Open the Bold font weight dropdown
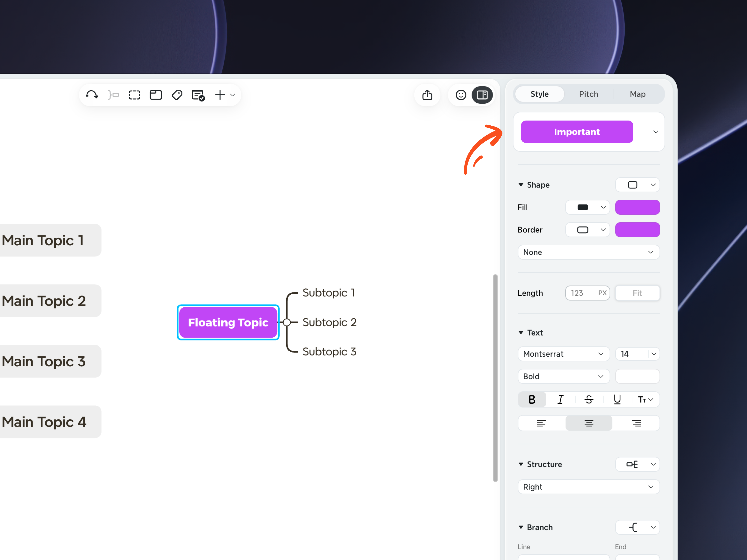 pyautogui.click(x=564, y=376)
